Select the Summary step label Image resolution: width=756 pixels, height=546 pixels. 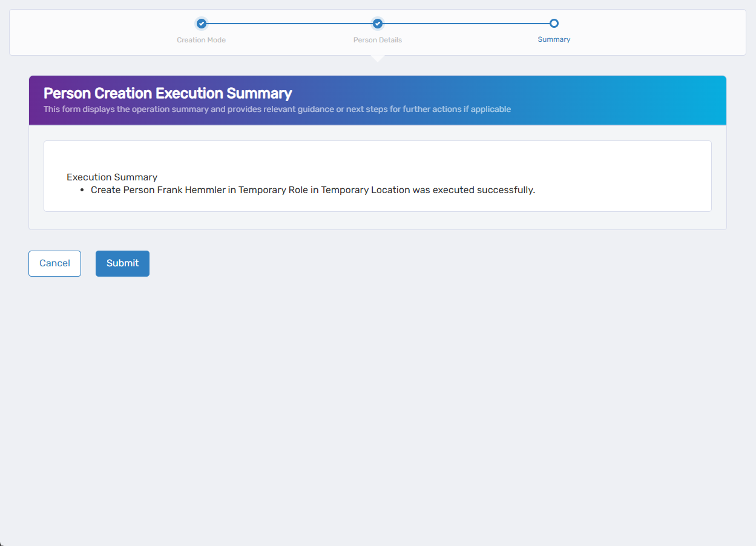click(x=554, y=39)
